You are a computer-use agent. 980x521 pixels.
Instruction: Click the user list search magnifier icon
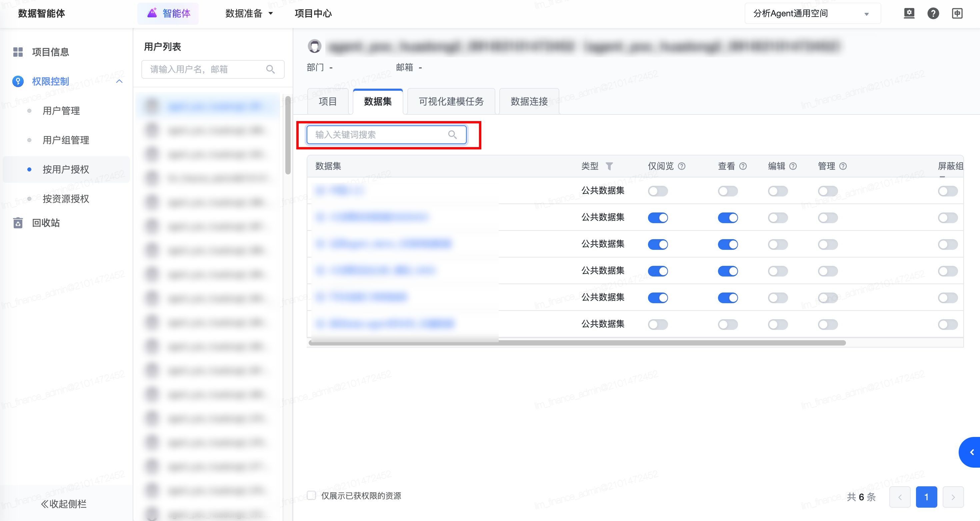(270, 69)
